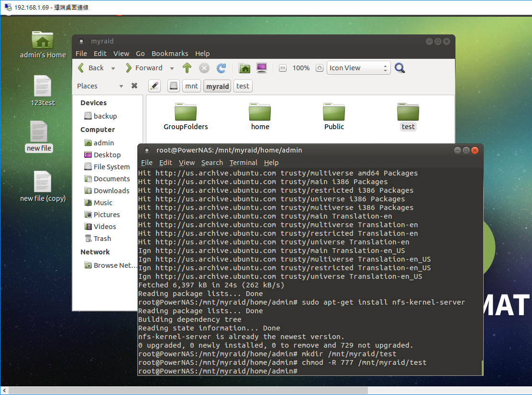The height and width of the screenshot is (395, 532).
Task: Close the Places sidebar
Action: [x=134, y=86]
